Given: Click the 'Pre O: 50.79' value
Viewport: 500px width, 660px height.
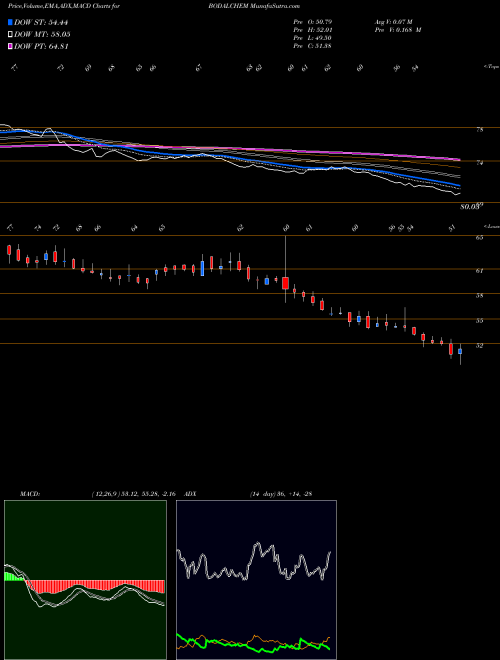Looking at the screenshot, I should (312, 22).
